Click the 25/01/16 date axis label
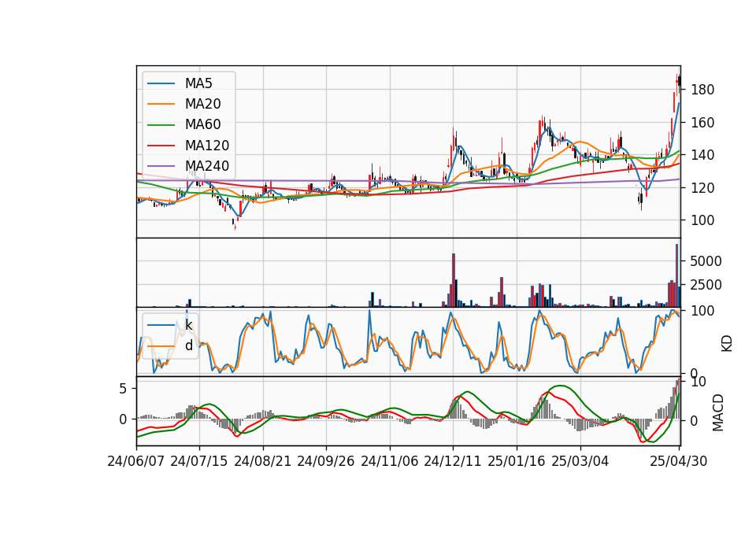Image resolution: width=756 pixels, height=543 pixels. point(517,461)
